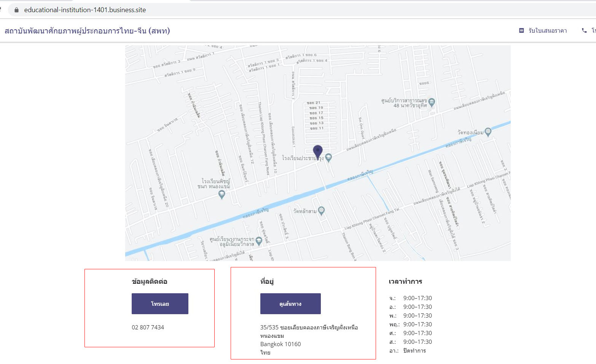Viewport: 596px width, 364px height.
Task: Click the lock icon in the address bar
Action: (x=16, y=10)
